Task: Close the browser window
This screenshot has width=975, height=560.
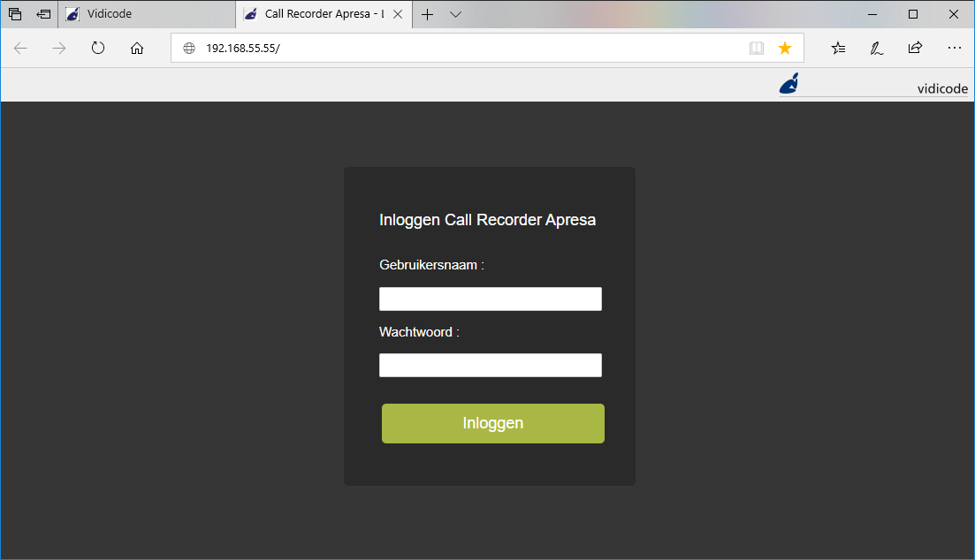Action: pyautogui.click(x=953, y=14)
